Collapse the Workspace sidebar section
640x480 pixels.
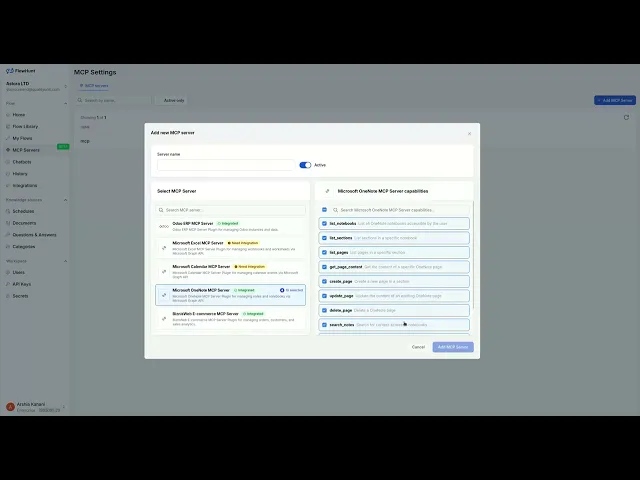point(66,261)
